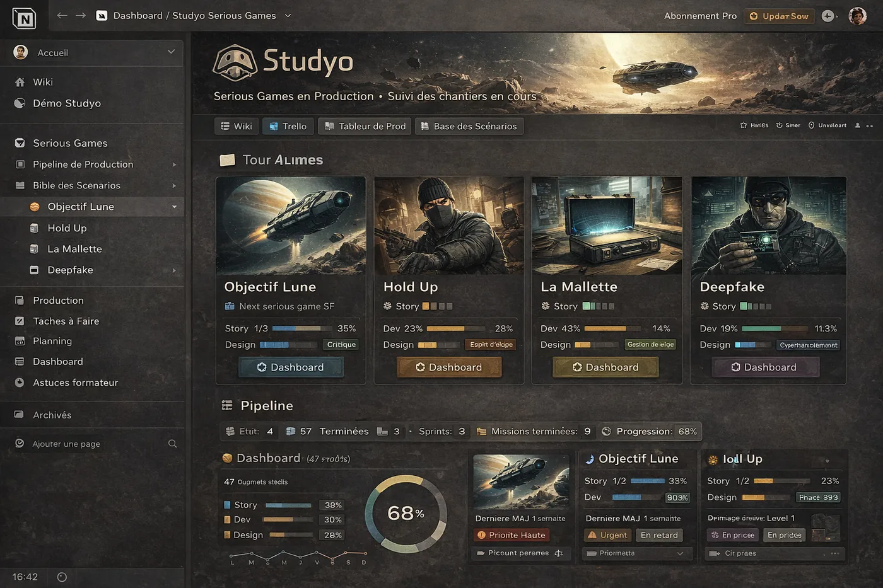Screen dimensions: 883x588
Task: Open the user avatar in the top bar
Action: pos(857,16)
